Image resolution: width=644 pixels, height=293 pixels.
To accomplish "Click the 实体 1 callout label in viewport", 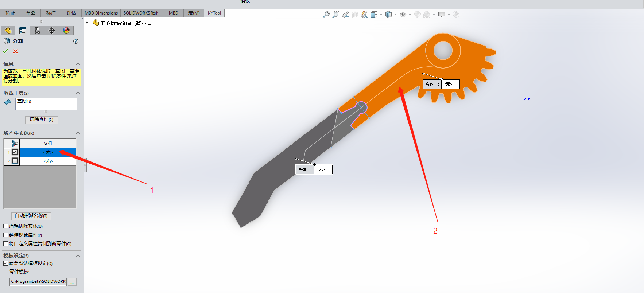I will (x=432, y=84).
